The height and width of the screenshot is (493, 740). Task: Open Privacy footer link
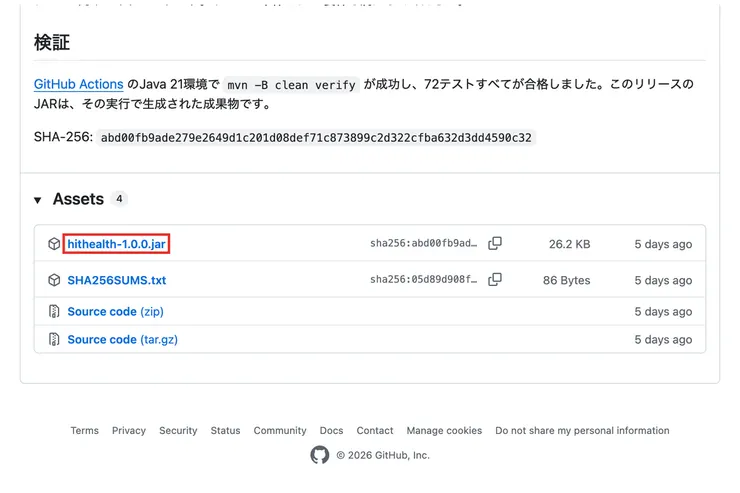[x=129, y=430]
